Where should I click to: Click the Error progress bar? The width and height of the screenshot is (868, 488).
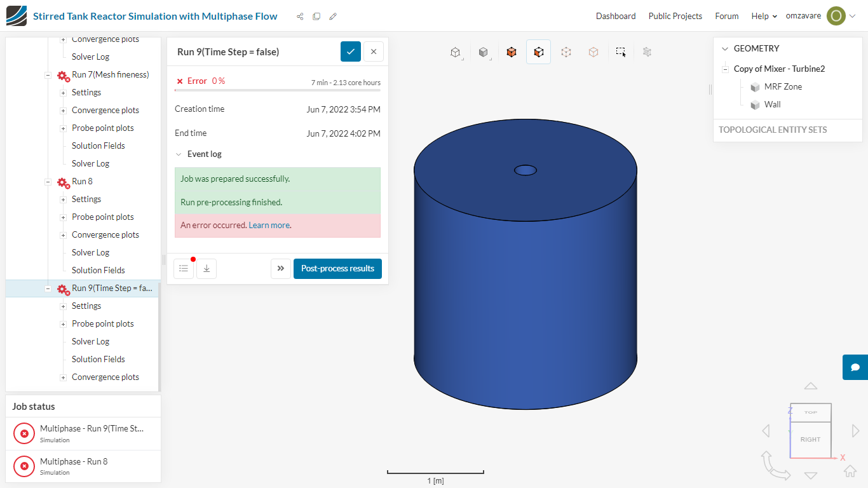[x=278, y=90]
